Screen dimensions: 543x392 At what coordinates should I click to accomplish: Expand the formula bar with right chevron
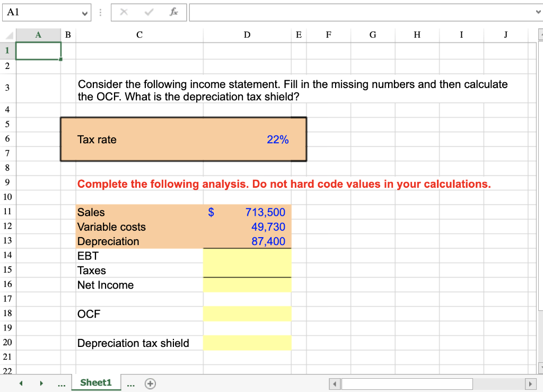click(538, 12)
